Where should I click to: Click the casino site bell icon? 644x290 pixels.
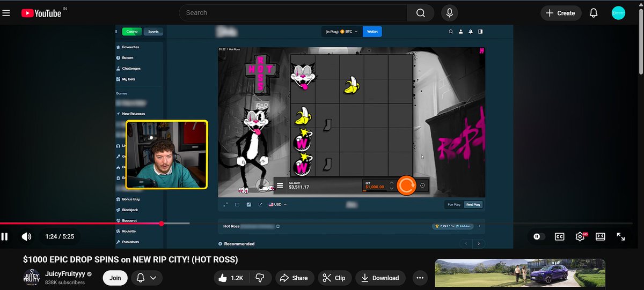471,32
